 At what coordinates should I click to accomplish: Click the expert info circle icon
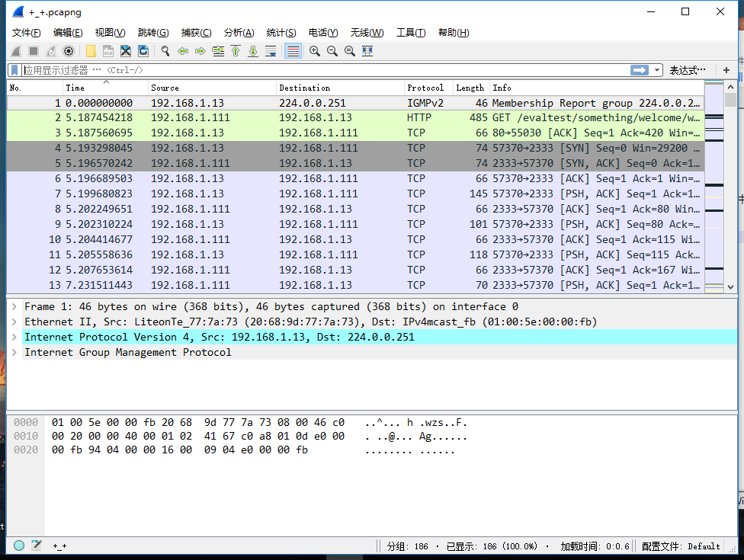click(x=19, y=546)
